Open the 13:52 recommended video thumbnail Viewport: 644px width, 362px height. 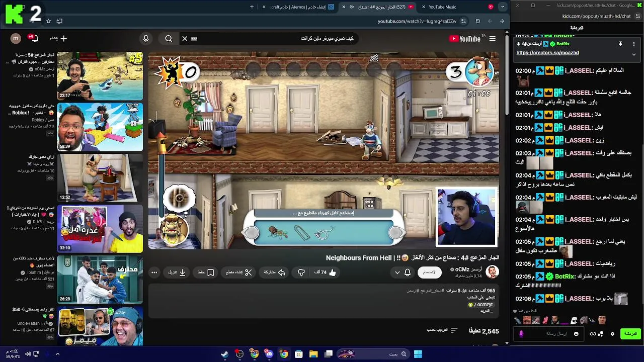(100, 177)
